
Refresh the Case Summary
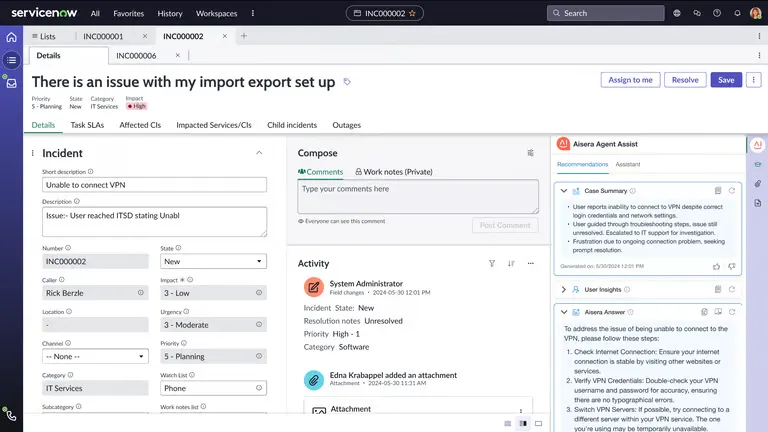click(x=732, y=191)
